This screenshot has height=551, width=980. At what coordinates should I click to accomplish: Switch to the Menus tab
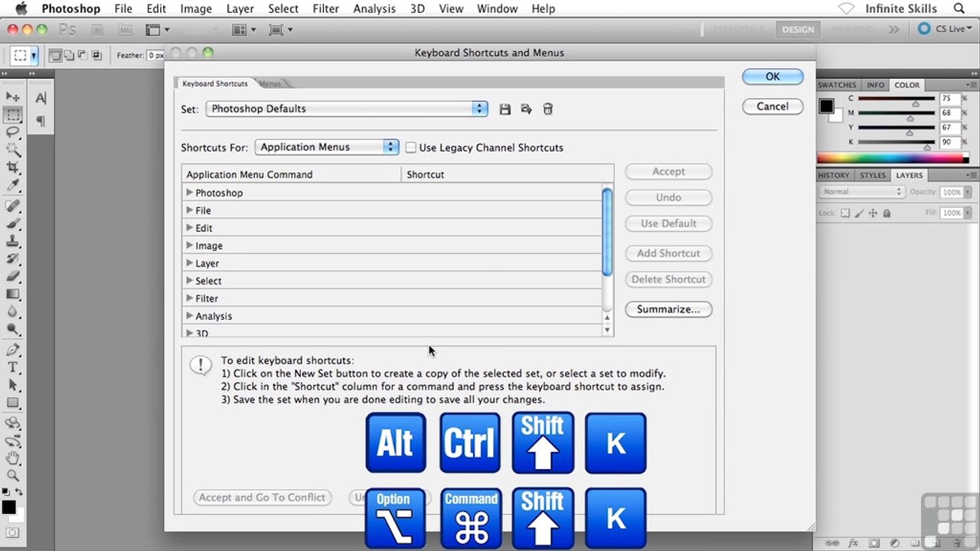[x=270, y=83]
